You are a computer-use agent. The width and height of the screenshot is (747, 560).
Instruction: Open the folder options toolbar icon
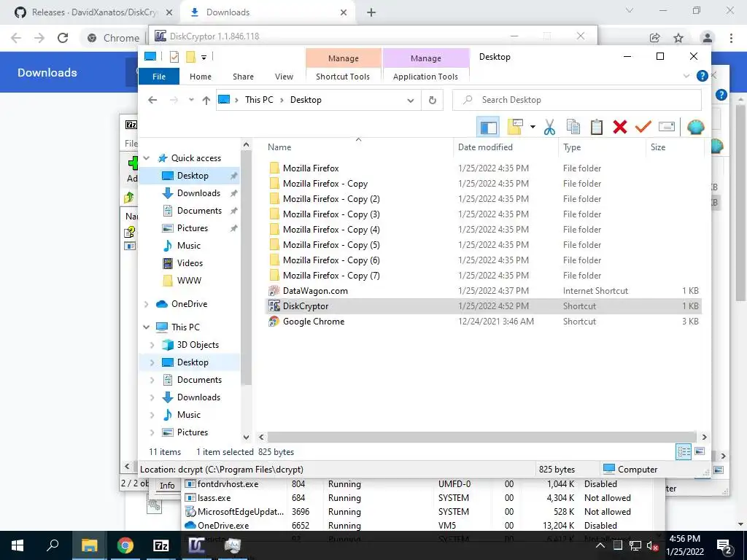515,127
